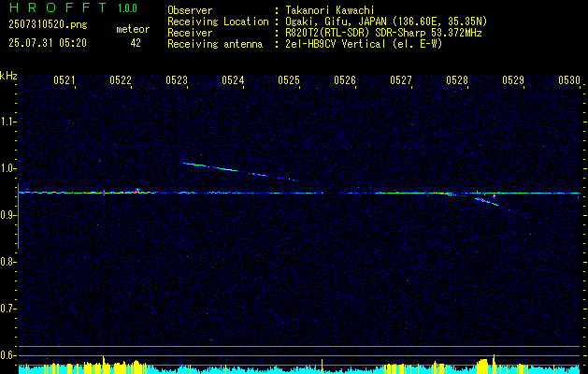Viewport: 588px width, 374px height.
Task: Click the version number 1.0.0
Action: [x=127, y=8]
